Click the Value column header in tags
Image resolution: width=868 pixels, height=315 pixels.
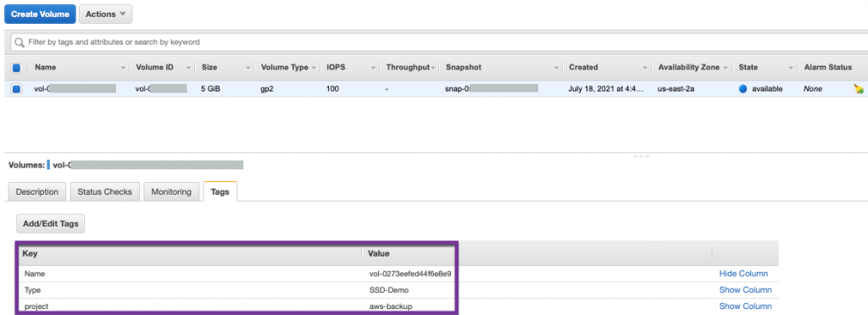(379, 254)
